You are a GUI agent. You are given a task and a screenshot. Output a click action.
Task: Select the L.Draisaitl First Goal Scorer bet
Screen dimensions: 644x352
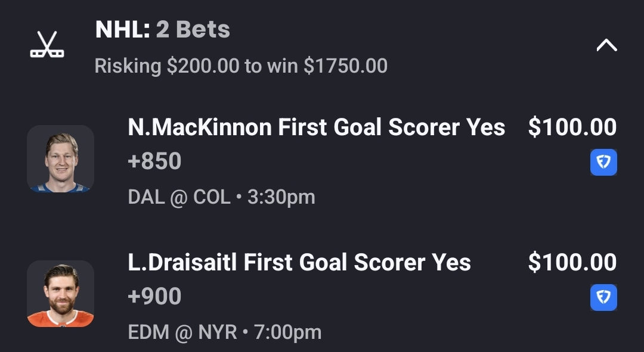(299, 262)
